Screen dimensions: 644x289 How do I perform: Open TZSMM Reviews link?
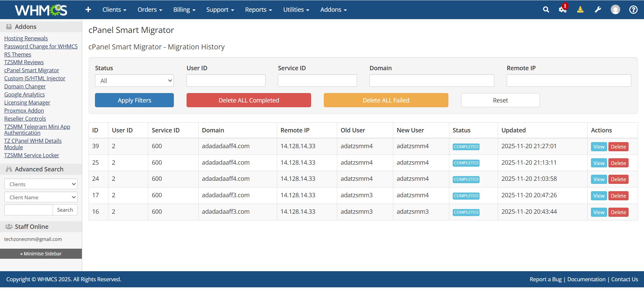click(24, 62)
